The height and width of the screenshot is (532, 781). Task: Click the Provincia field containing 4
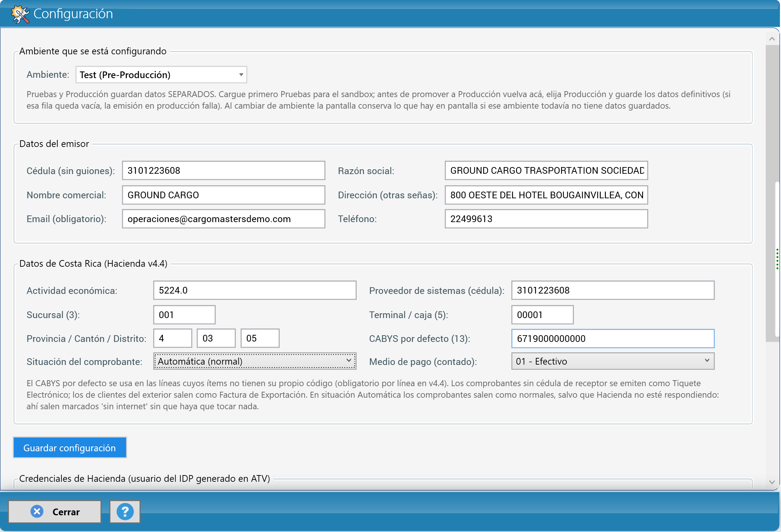tap(173, 338)
